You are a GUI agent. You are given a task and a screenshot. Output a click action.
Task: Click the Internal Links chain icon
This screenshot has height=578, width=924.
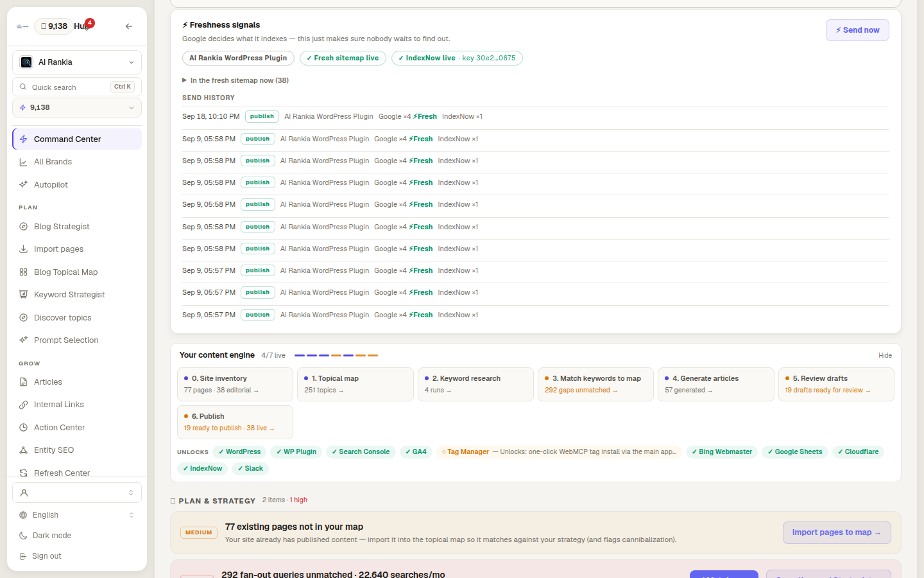pos(23,405)
